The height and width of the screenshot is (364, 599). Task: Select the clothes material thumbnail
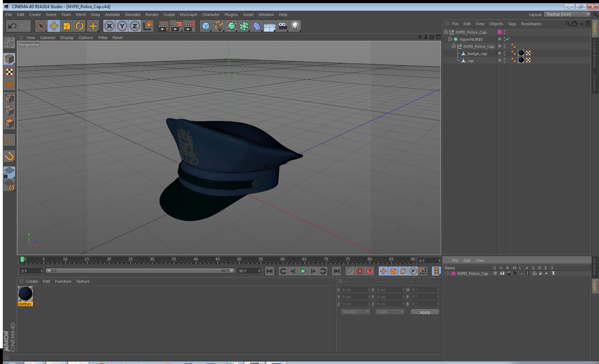[x=25, y=294]
